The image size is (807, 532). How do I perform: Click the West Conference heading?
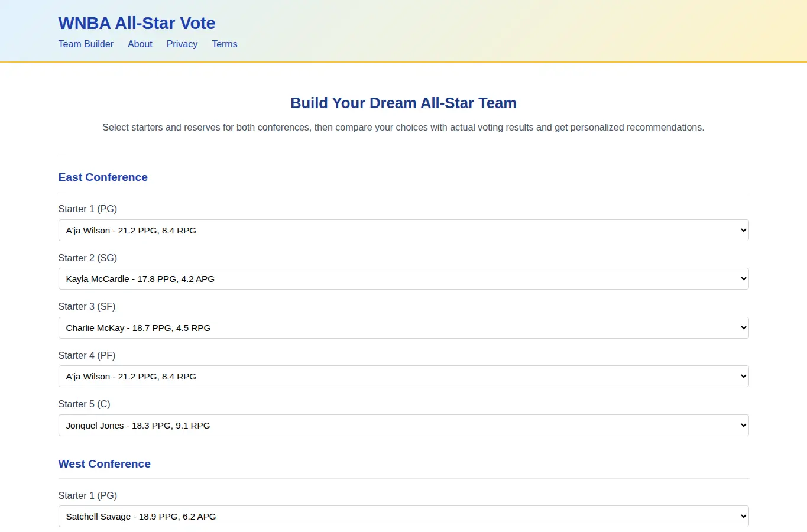pos(105,464)
